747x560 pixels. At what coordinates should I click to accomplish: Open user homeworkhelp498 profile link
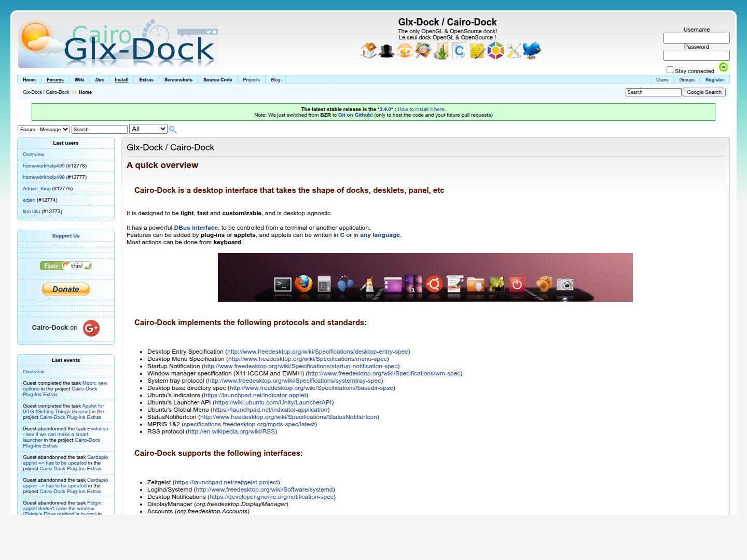(x=44, y=177)
